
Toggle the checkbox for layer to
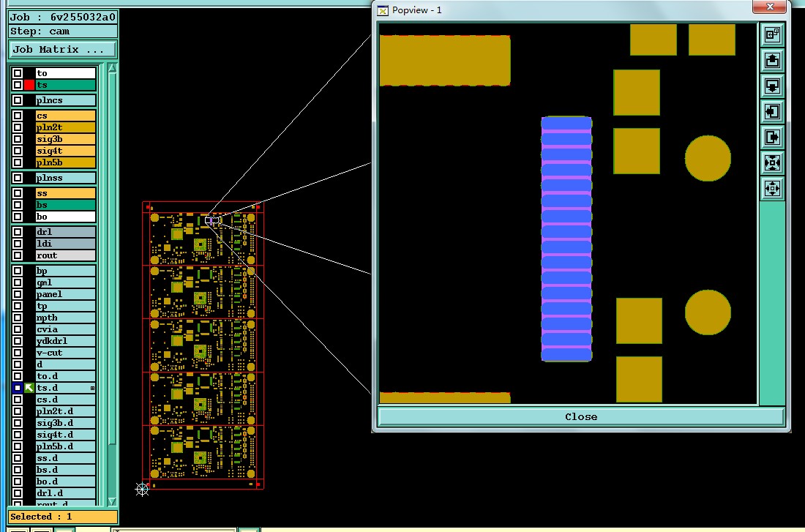[18, 73]
